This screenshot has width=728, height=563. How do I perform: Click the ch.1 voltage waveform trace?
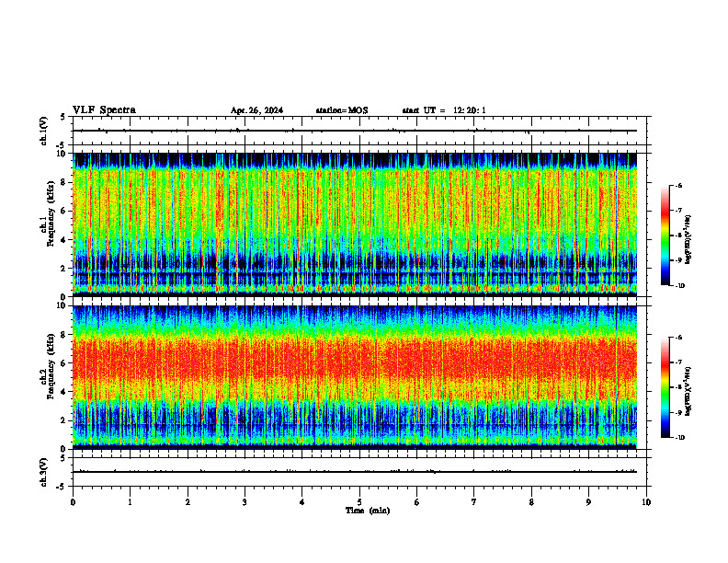[x=355, y=131]
